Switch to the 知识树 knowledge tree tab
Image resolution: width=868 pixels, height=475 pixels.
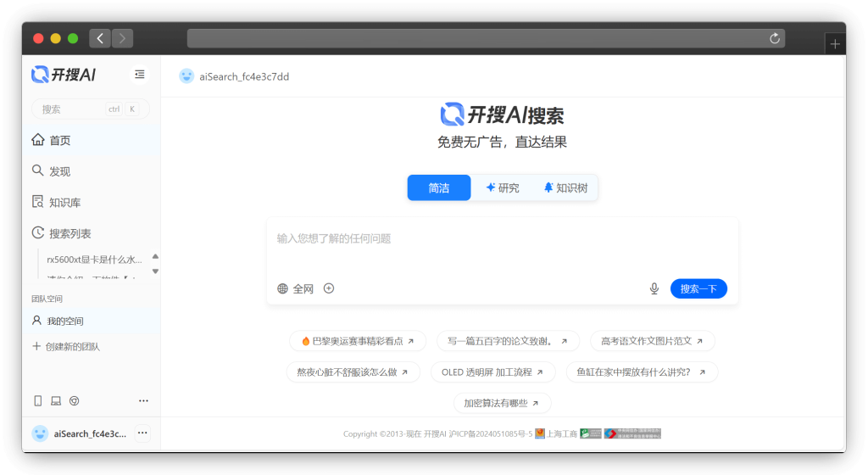pyautogui.click(x=565, y=187)
